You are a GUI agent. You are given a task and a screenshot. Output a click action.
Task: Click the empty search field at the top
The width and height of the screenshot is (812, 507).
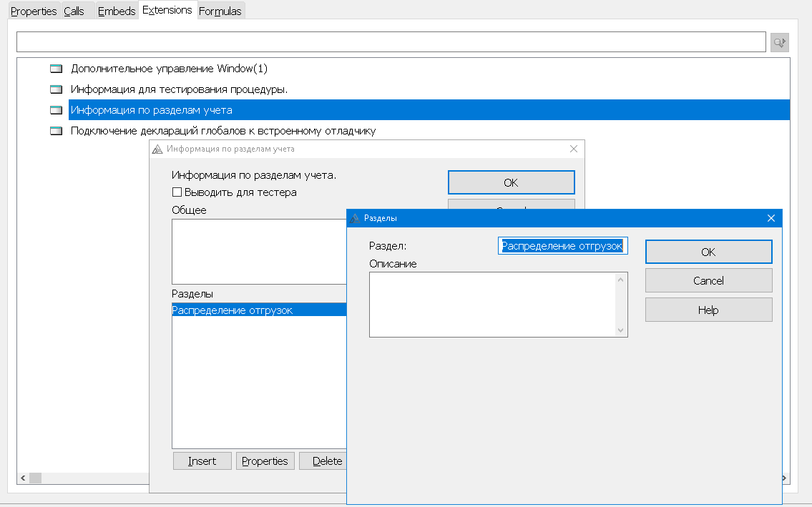pos(391,42)
